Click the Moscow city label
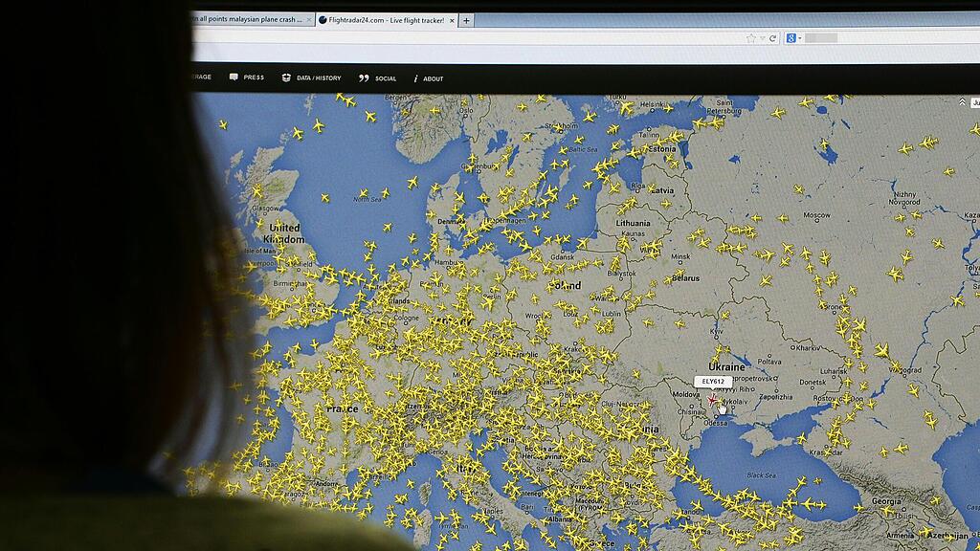The height and width of the screenshot is (551, 980). tap(817, 215)
